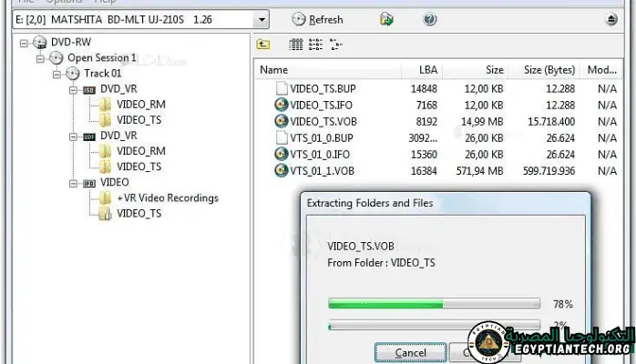Viewport: 636px width, 364px height.
Task: Click the 78% extraction progress bar
Action: click(x=434, y=304)
